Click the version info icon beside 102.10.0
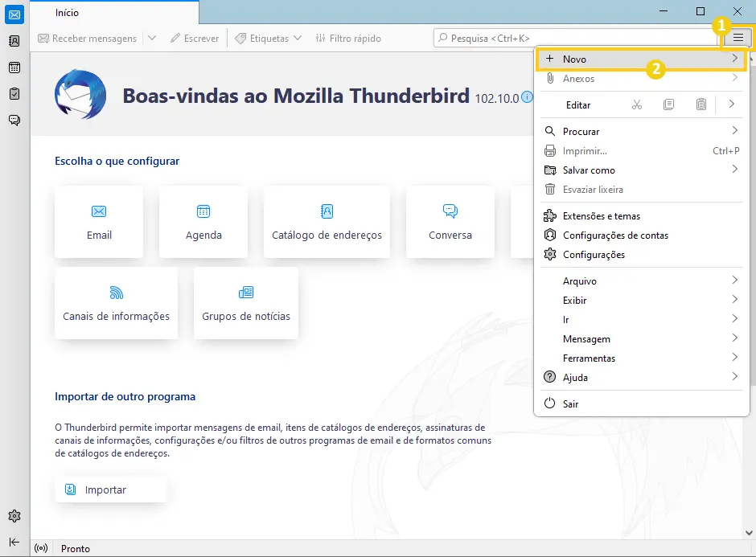This screenshot has width=756, height=557. [x=528, y=96]
